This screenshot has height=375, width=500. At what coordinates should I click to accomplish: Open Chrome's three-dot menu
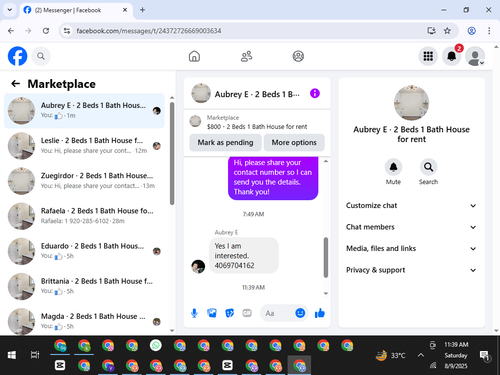(489, 31)
